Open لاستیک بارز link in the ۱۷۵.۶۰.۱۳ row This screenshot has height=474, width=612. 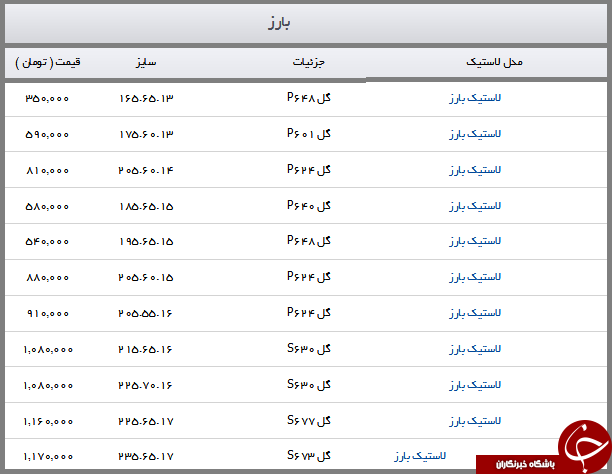point(475,134)
